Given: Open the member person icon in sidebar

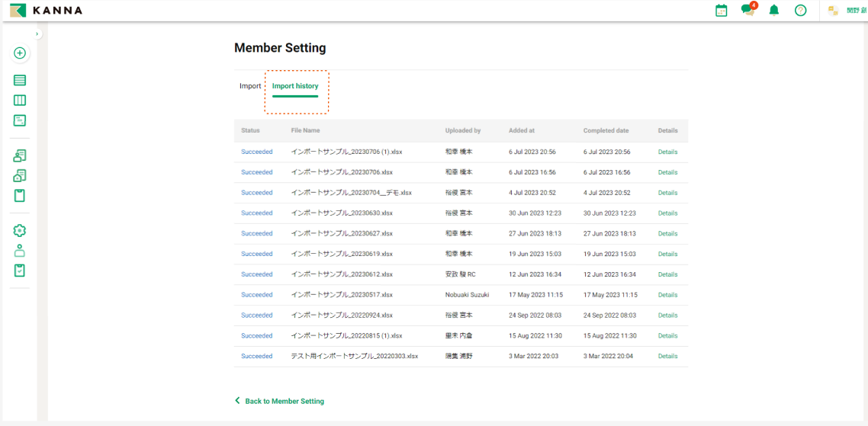Looking at the screenshot, I should pos(20,250).
